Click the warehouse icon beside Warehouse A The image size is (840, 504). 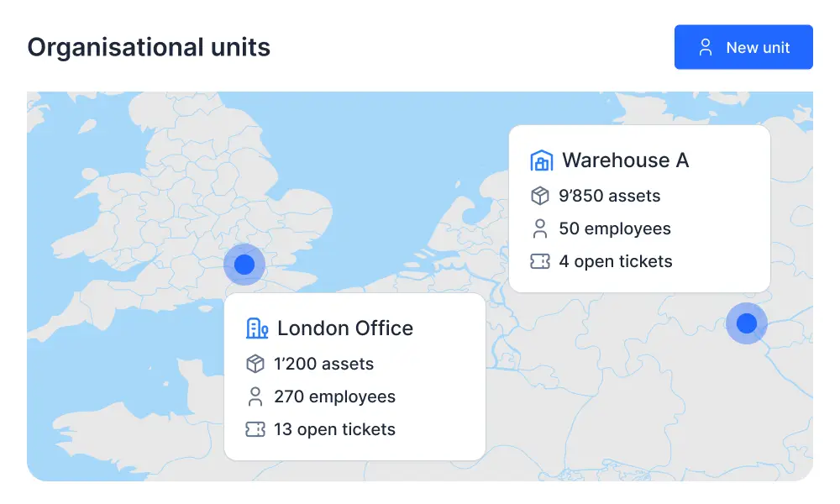point(542,160)
